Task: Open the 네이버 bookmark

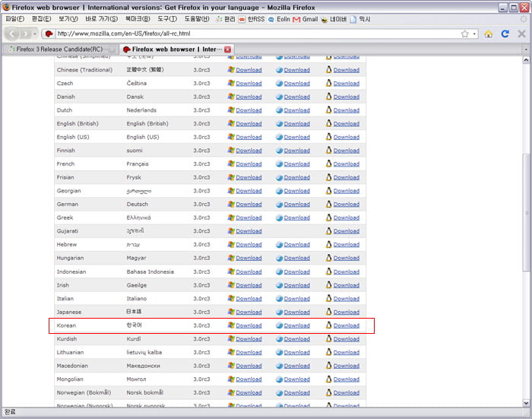Action: point(334,19)
